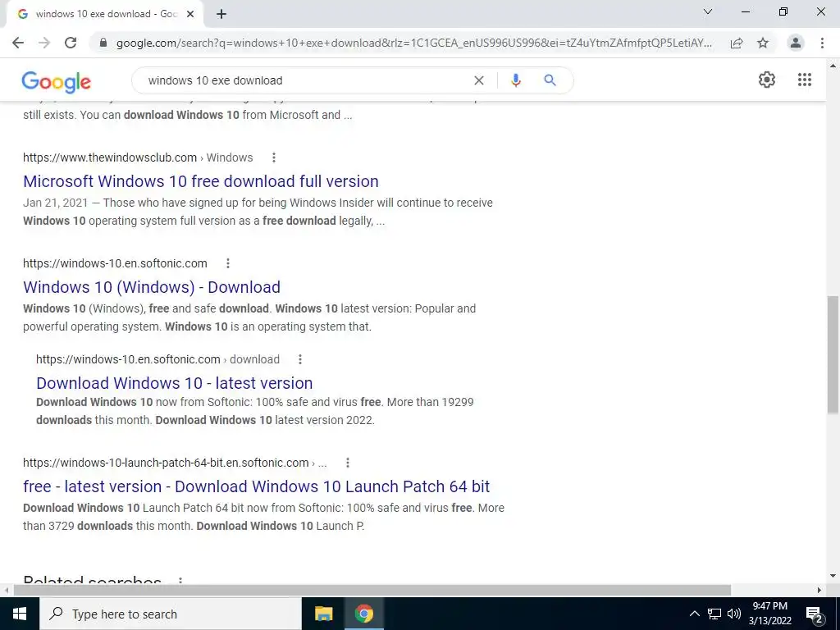Open Download Windows 10 - latest version link
The height and width of the screenshot is (630, 840).
[x=175, y=383]
